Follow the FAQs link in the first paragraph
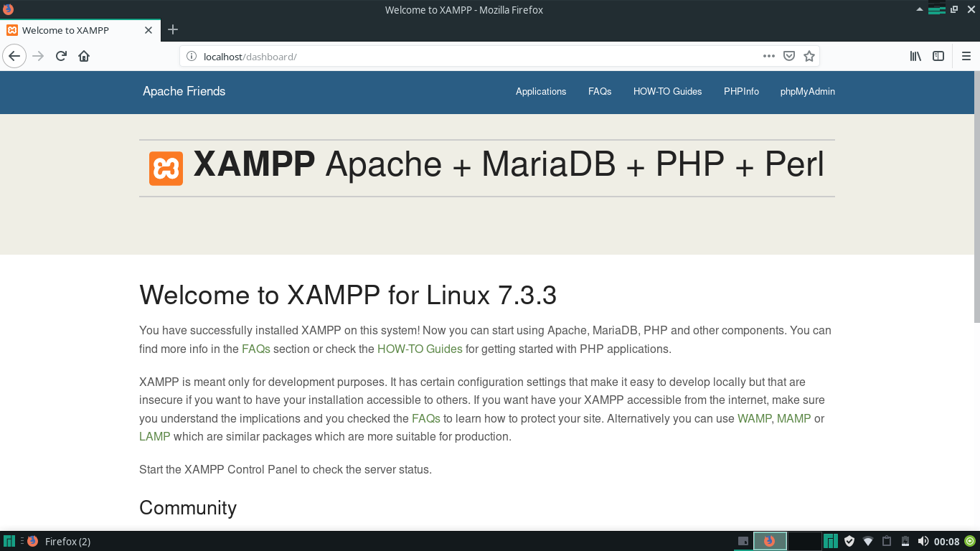The height and width of the screenshot is (551, 980). (x=256, y=349)
